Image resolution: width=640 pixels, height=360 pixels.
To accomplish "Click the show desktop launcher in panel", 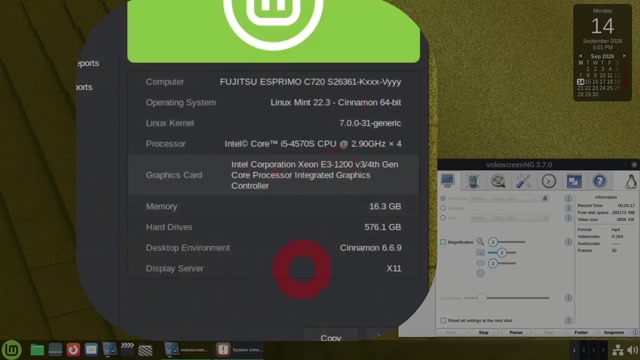I will coord(55,350).
